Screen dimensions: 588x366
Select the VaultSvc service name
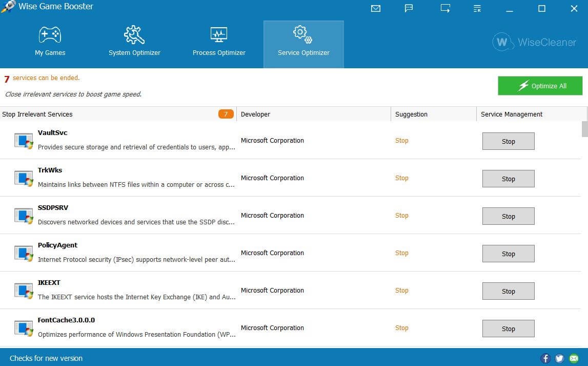pyautogui.click(x=52, y=132)
